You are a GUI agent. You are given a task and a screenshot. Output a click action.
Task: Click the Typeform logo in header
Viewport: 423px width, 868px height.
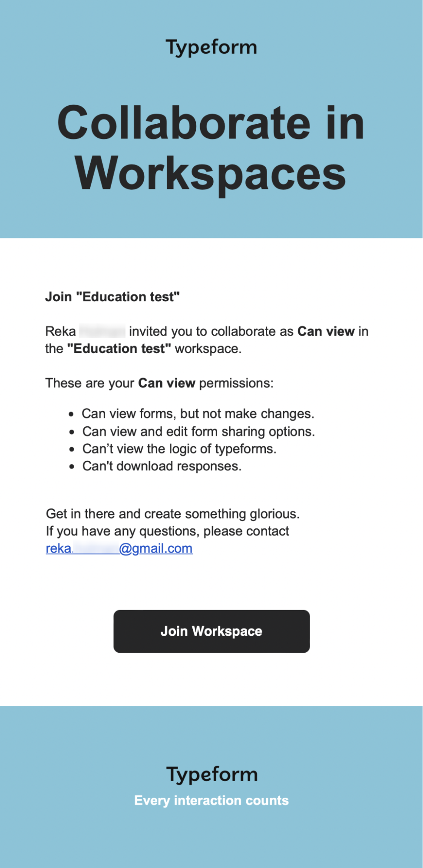(211, 47)
